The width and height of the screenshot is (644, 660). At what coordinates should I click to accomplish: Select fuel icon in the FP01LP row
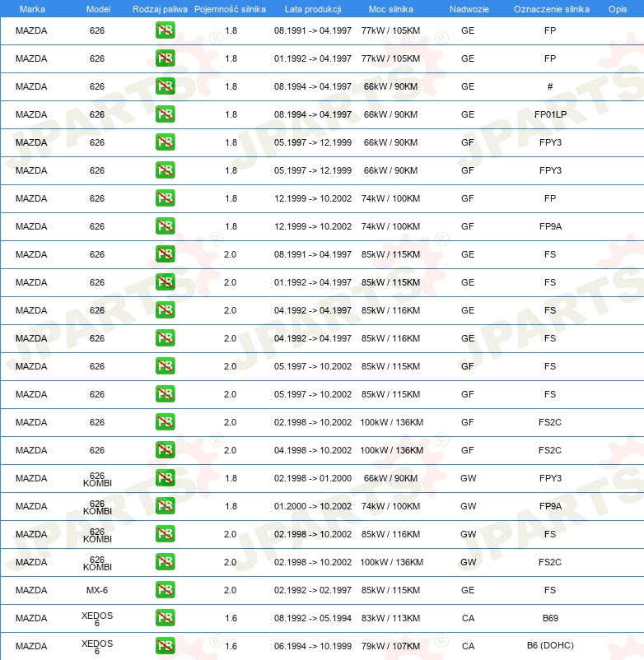point(165,114)
